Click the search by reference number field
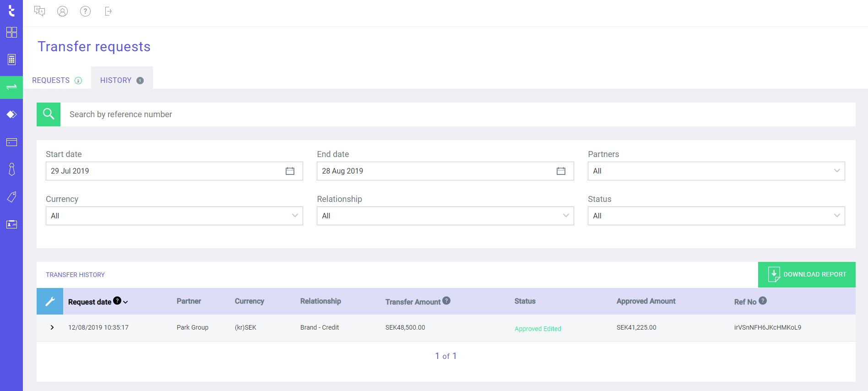 [458, 114]
